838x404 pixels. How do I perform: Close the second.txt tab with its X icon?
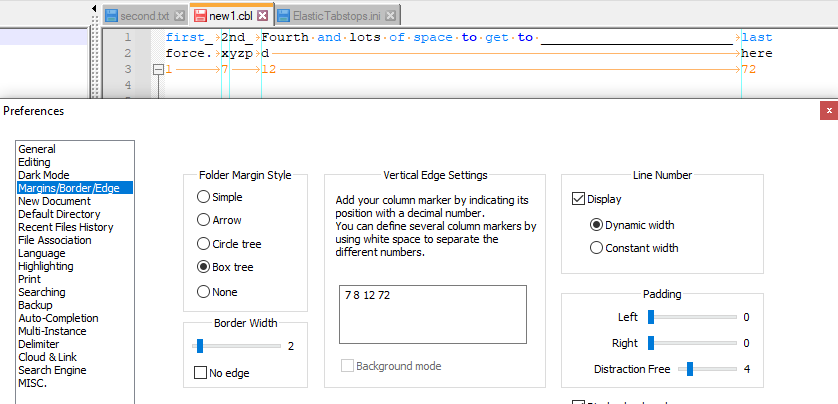pos(179,16)
